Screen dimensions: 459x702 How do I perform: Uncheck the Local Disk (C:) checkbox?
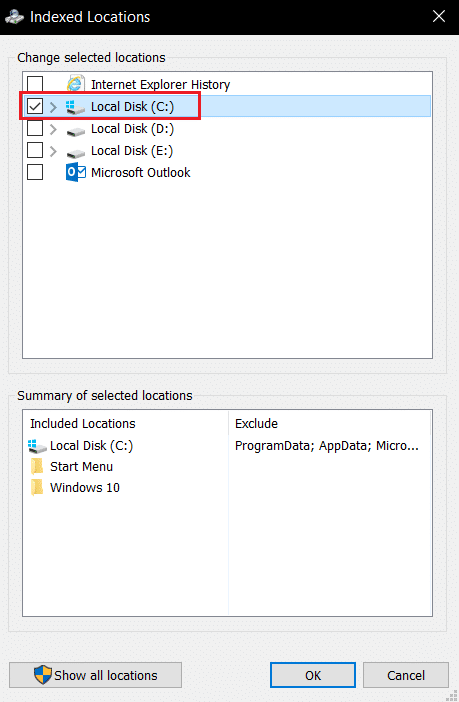[x=35, y=107]
